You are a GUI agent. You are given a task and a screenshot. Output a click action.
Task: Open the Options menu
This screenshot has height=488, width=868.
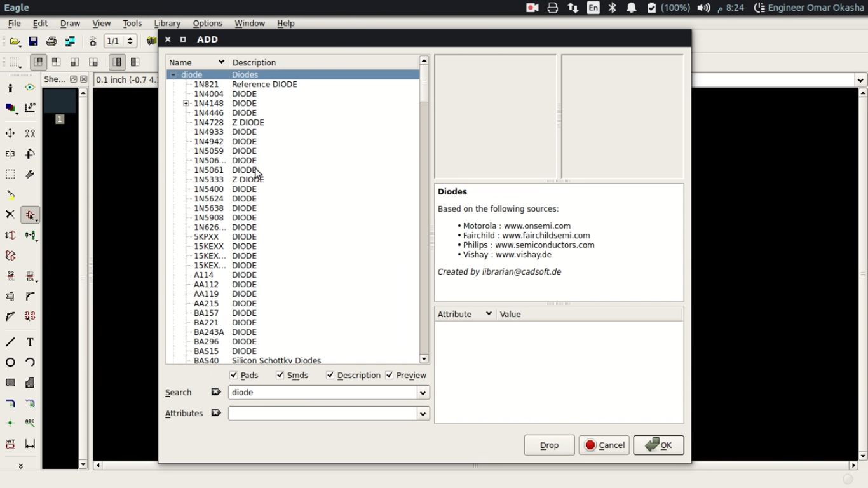coord(207,24)
